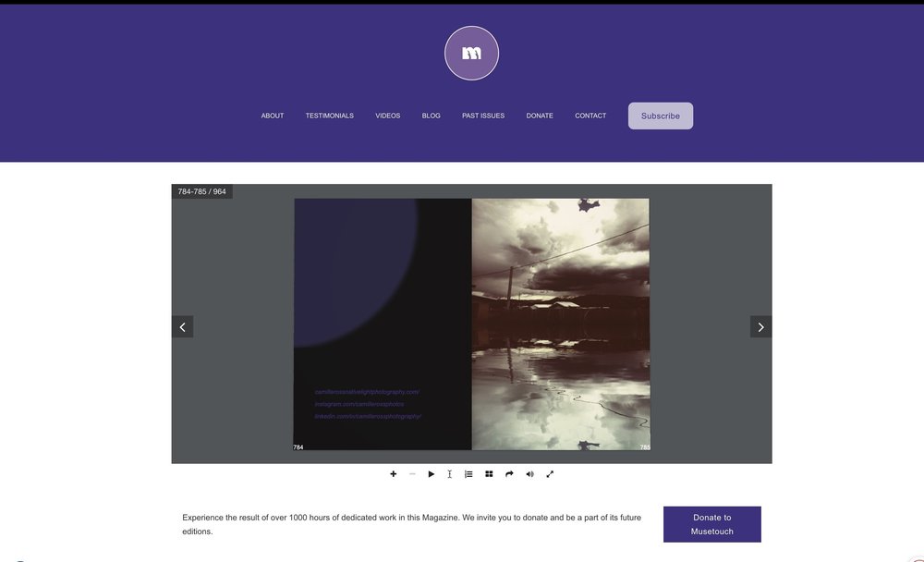Go to the previous flipbook page

(182, 326)
